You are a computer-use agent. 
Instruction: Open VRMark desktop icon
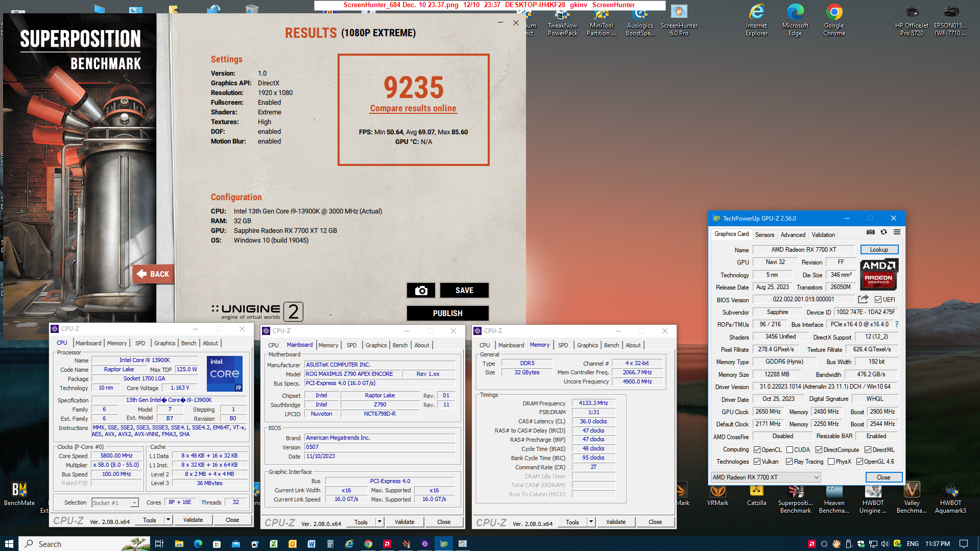(718, 494)
